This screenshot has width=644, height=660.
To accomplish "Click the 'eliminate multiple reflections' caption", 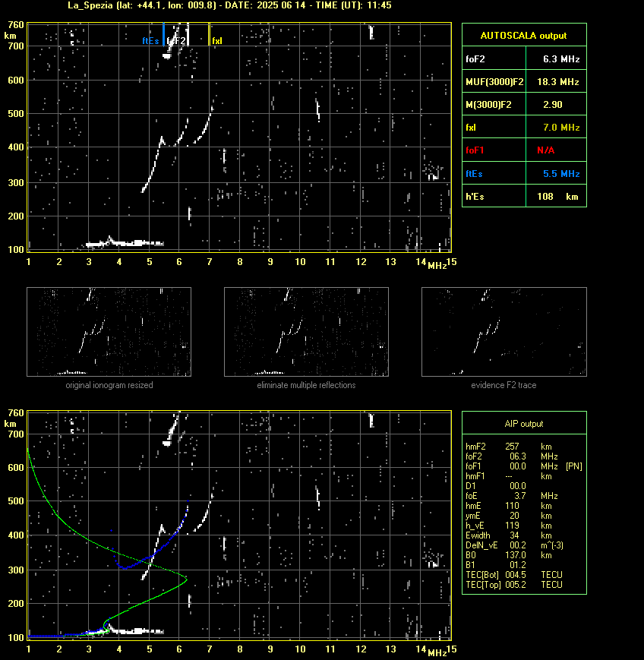I will [306, 385].
